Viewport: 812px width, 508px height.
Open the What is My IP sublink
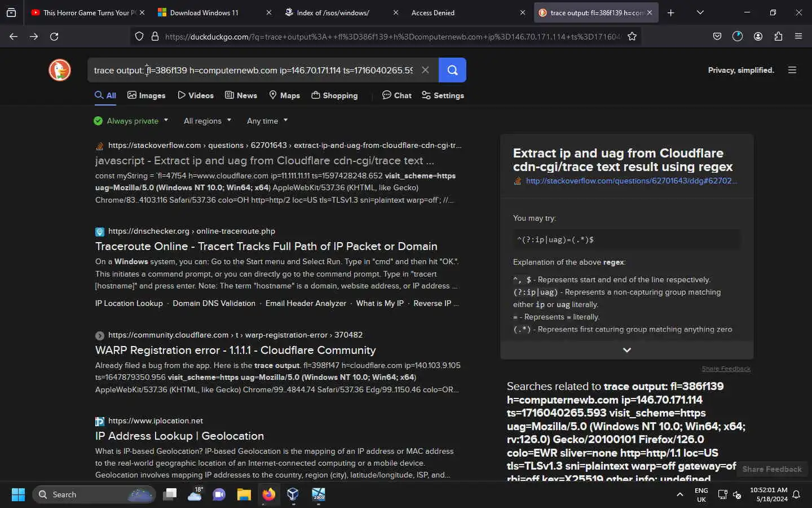[x=379, y=304]
